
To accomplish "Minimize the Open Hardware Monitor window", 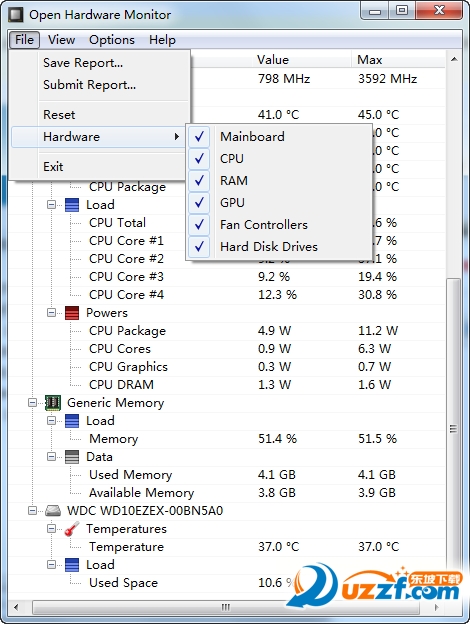I will 375,11.
